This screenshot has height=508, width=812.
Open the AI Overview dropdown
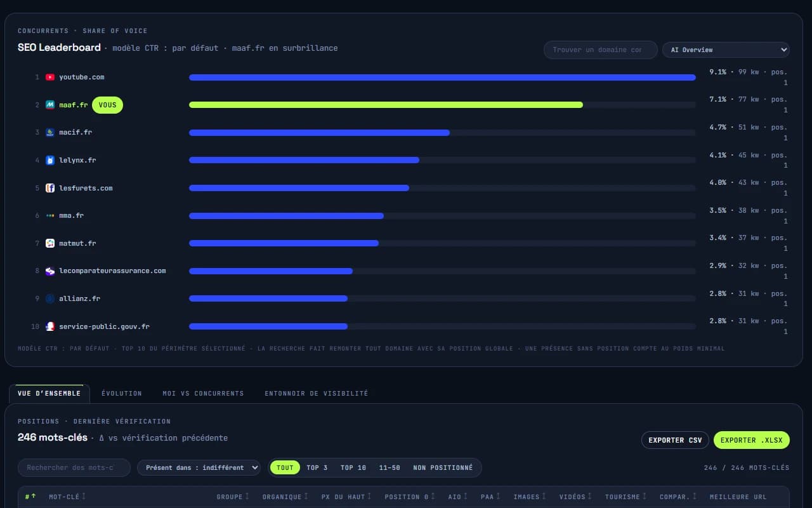(x=726, y=50)
